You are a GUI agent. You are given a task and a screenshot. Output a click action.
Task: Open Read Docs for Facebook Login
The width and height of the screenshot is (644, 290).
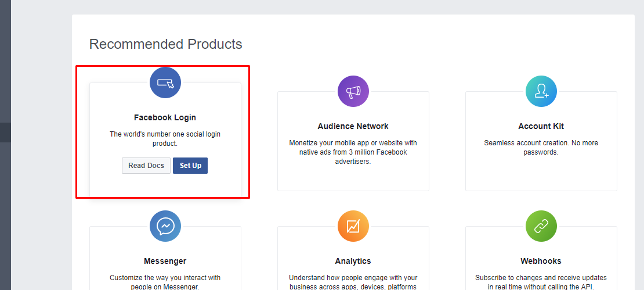(146, 166)
